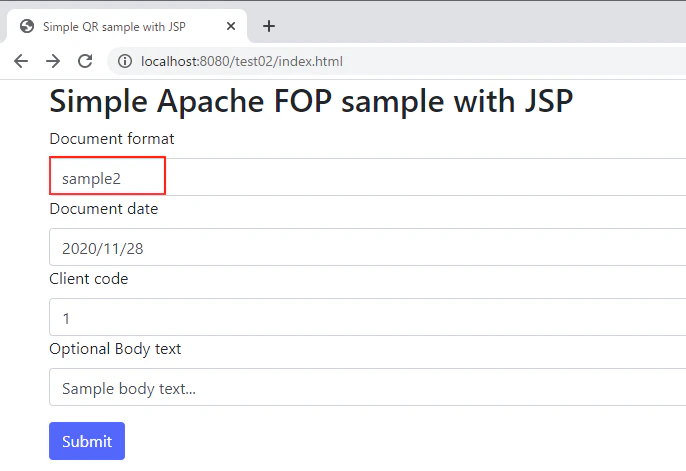Open the Document format sample2 dropdown
This screenshot has width=686, height=471.
click(368, 177)
